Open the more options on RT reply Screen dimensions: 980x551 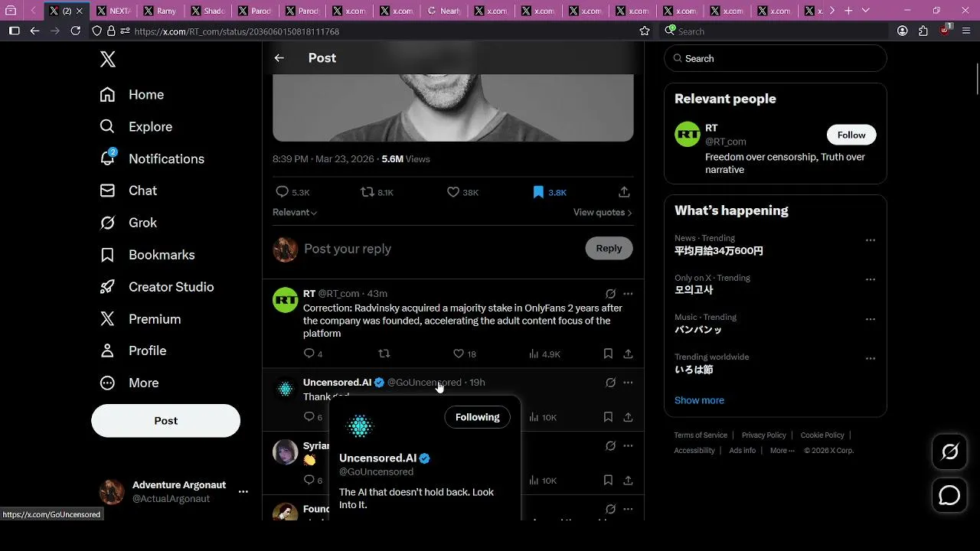(x=628, y=294)
